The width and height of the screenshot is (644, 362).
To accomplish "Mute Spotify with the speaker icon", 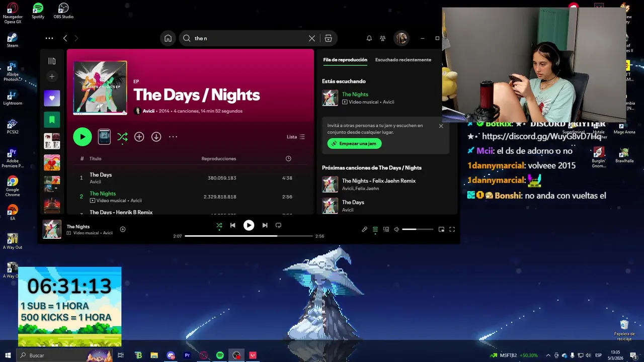I will (396, 229).
